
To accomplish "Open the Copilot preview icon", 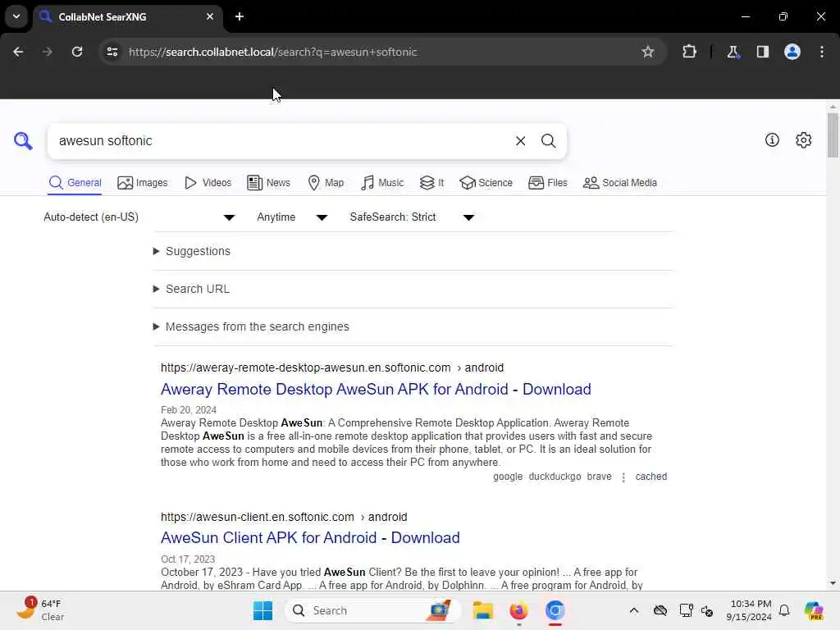I will 813,610.
